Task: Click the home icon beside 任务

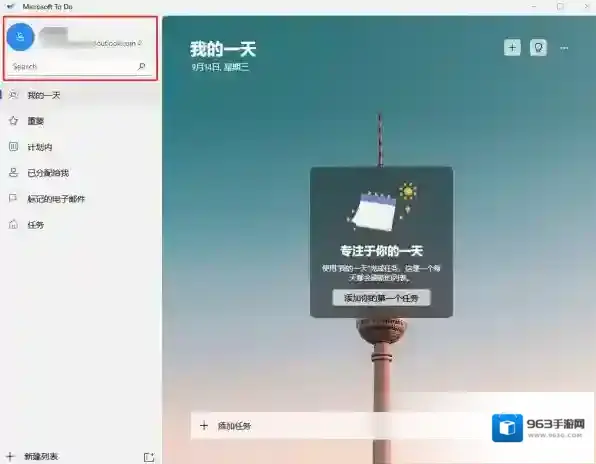Action: (x=13, y=224)
